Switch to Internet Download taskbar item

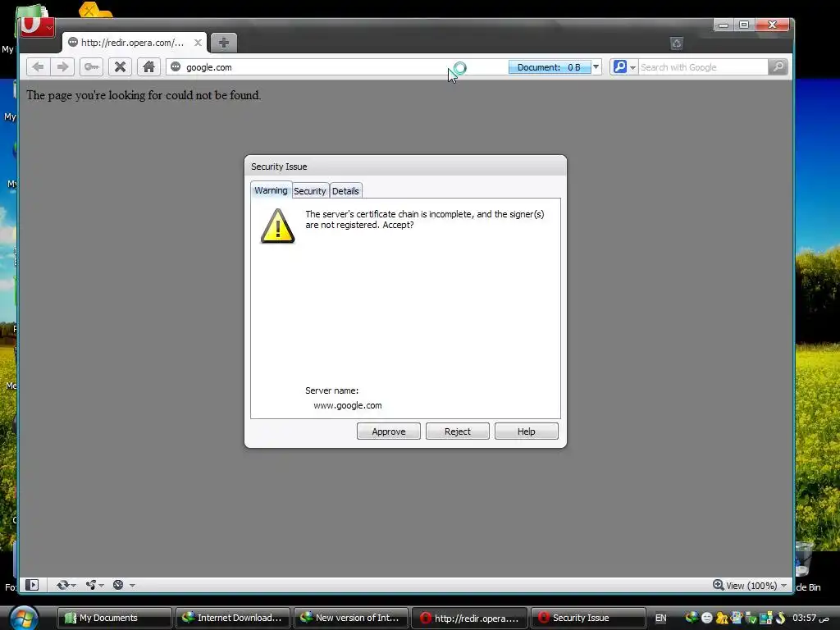232,618
